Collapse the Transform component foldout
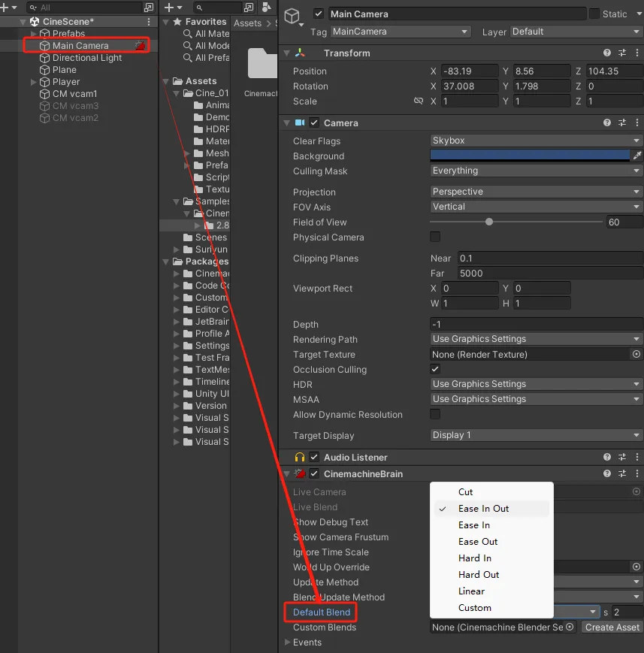 pyautogui.click(x=286, y=53)
